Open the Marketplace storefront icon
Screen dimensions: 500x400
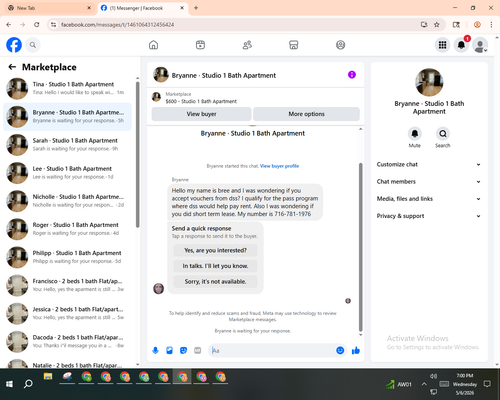294,45
